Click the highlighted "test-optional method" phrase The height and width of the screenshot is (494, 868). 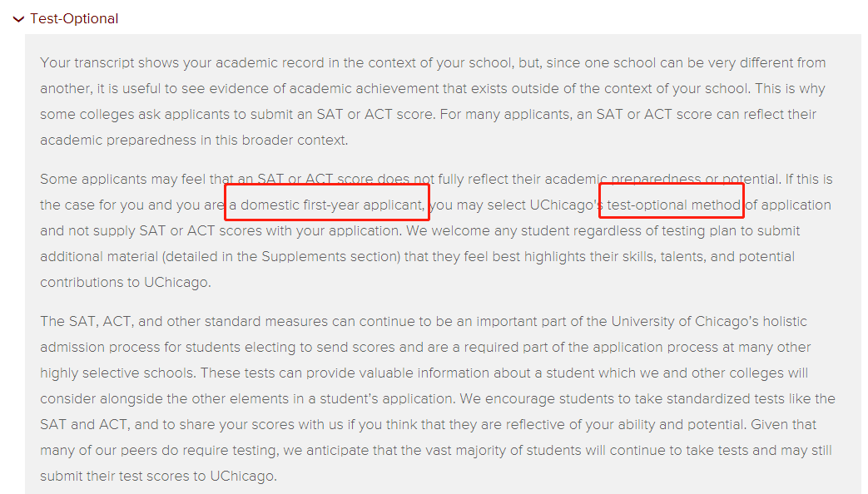click(x=674, y=205)
